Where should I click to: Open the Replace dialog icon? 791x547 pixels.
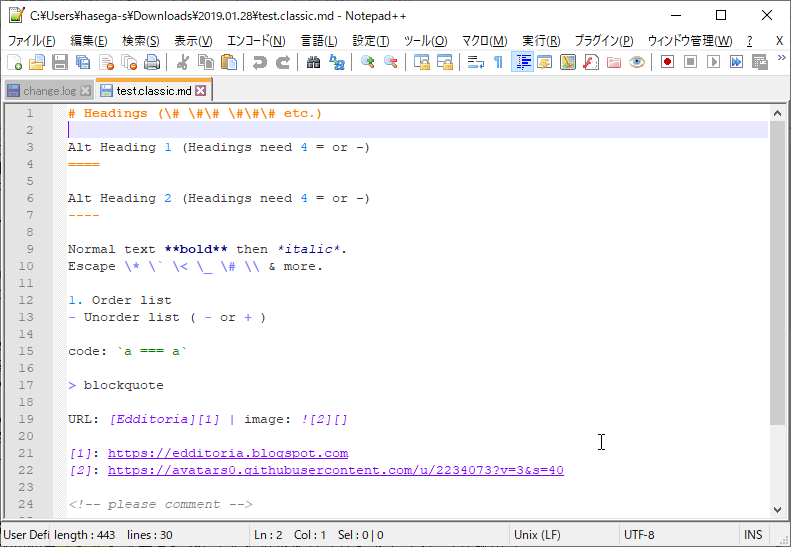tap(336, 62)
